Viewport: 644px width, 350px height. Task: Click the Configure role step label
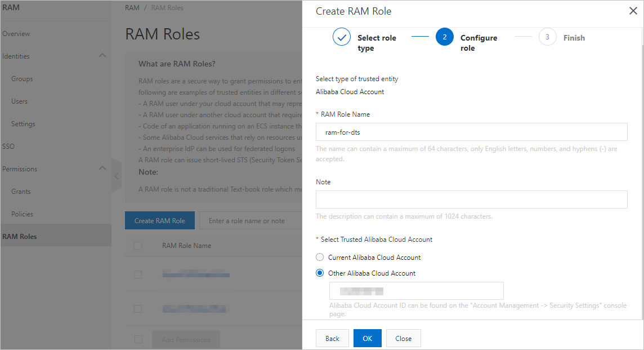[478, 43]
